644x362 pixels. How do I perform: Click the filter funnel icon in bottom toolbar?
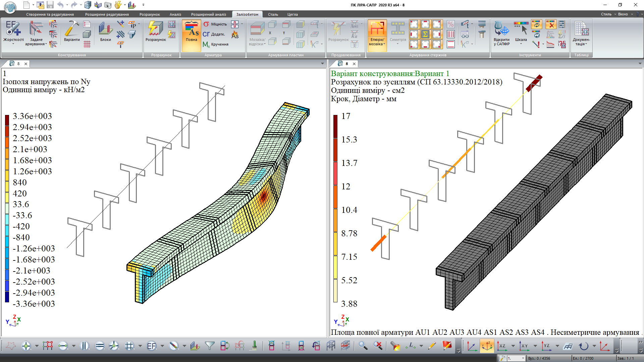click(210, 346)
